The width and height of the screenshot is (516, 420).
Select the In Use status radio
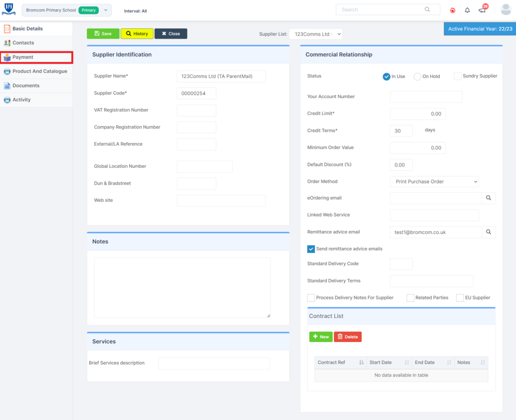[x=386, y=77]
